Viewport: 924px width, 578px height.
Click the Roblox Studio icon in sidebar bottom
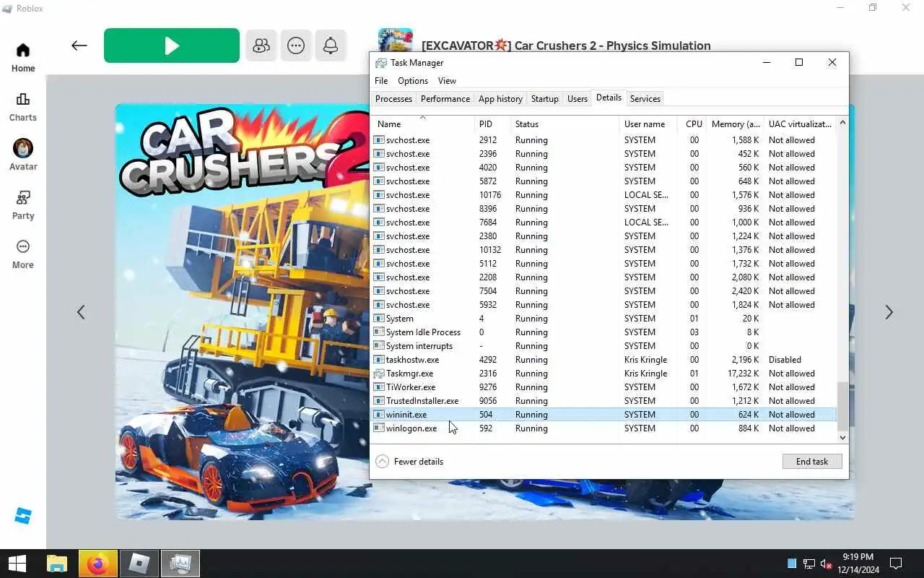click(x=23, y=516)
